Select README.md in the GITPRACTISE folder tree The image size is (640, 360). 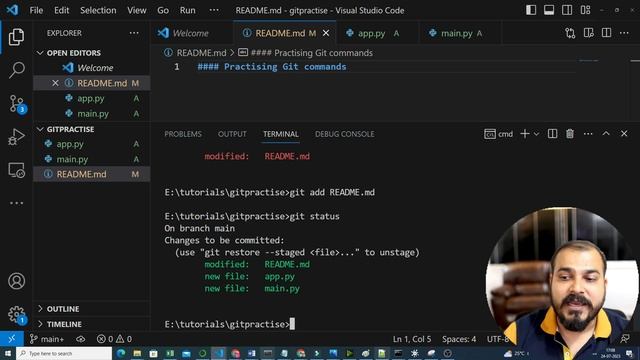[91, 174]
